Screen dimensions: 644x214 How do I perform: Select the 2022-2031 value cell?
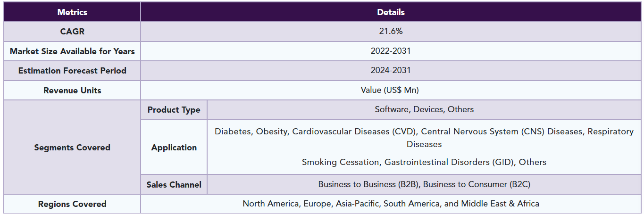click(x=391, y=51)
